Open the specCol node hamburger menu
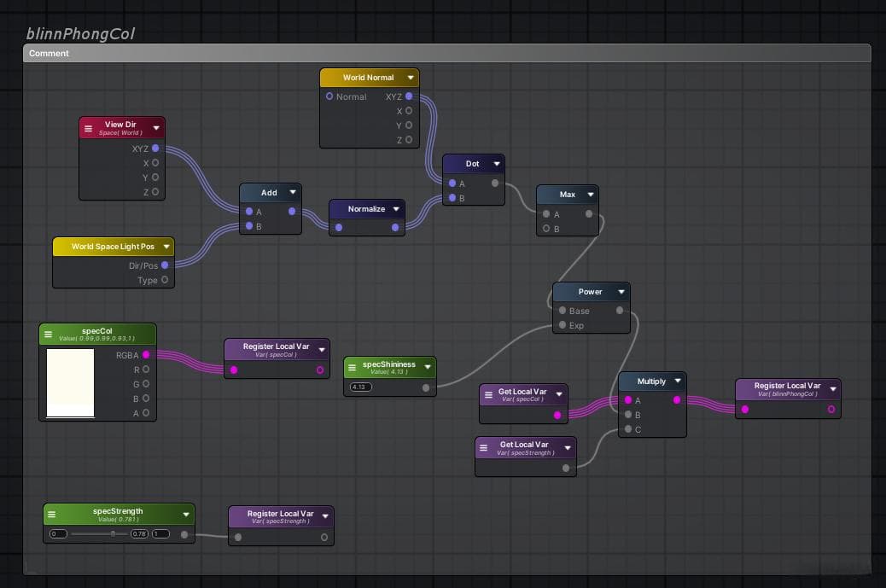The width and height of the screenshot is (886, 588). (x=48, y=335)
